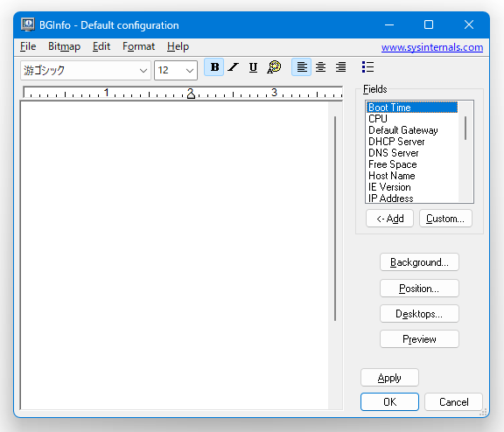
Task: Open the Format menu
Action: 138,46
